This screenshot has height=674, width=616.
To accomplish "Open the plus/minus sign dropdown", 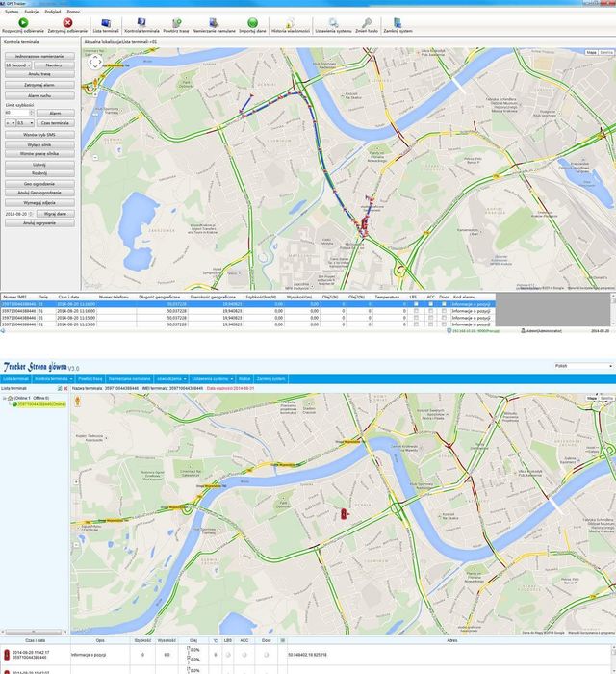I will 10,123.
